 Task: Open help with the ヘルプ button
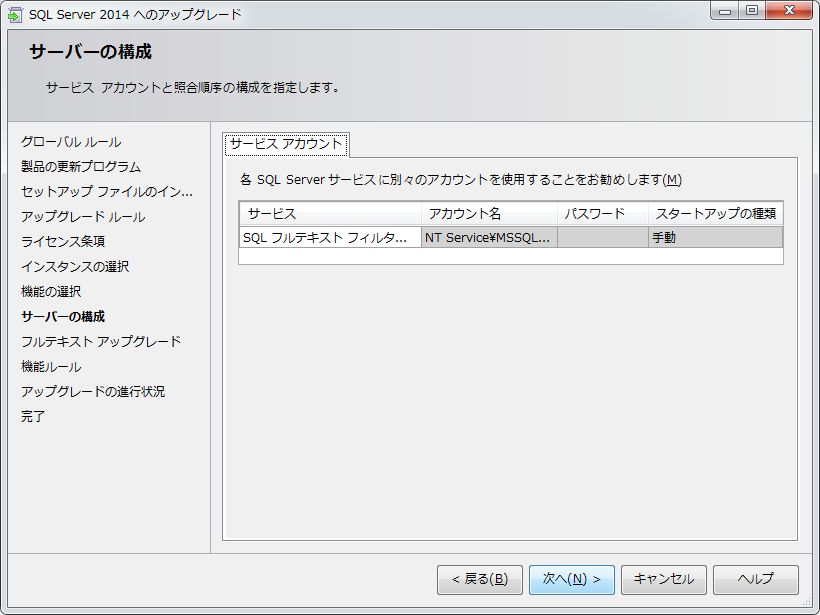[x=755, y=579]
